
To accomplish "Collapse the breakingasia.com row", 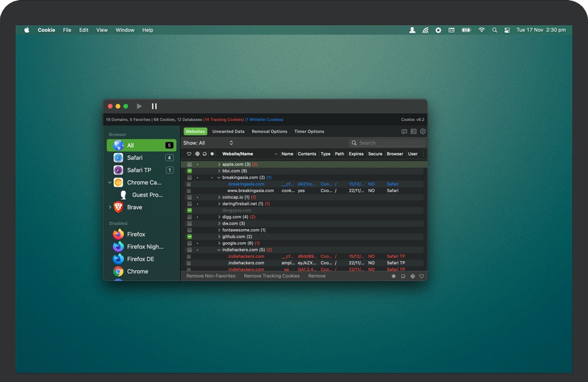I will coord(219,178).
